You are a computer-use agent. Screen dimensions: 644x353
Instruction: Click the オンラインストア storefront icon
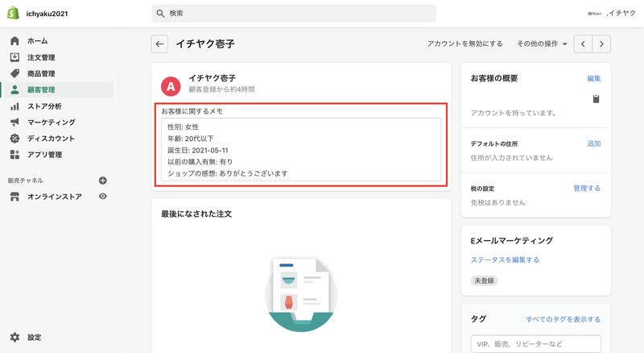pos(14,197)
